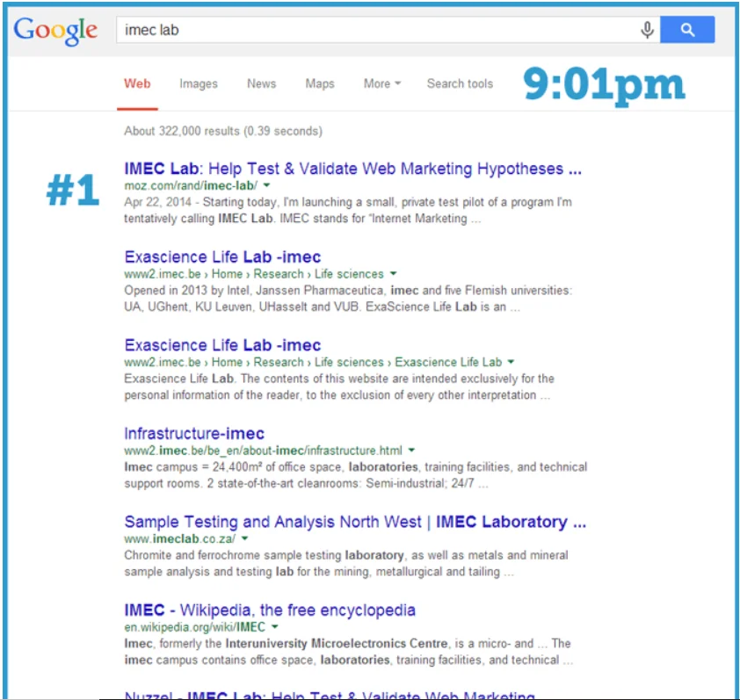Switch to the News tab
The height and width of the screenshot is (700, 740).
click(261, 83)
